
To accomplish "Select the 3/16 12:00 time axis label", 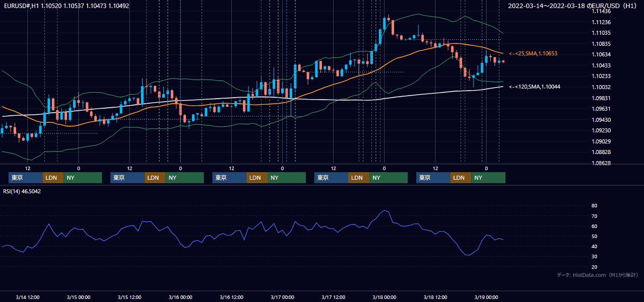I will click(x=231, y=297).
